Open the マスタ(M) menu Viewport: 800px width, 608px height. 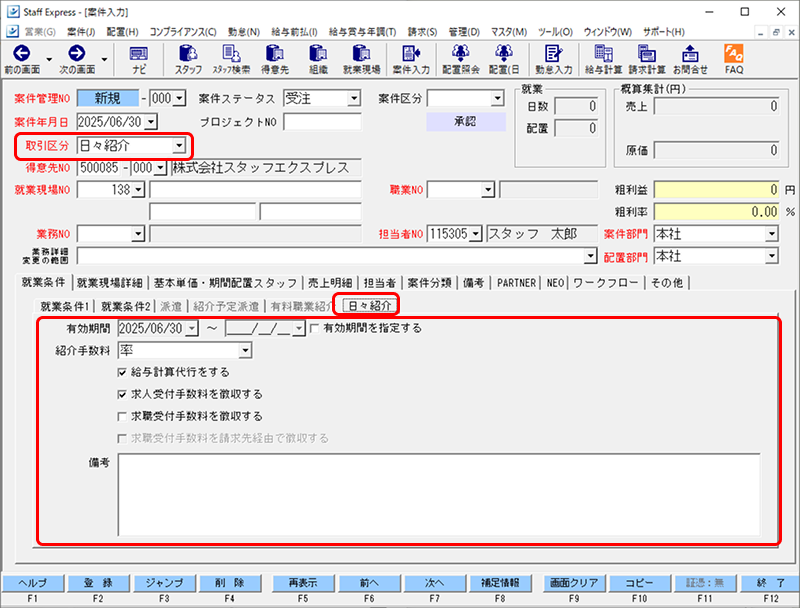click(x=509, y=32)
